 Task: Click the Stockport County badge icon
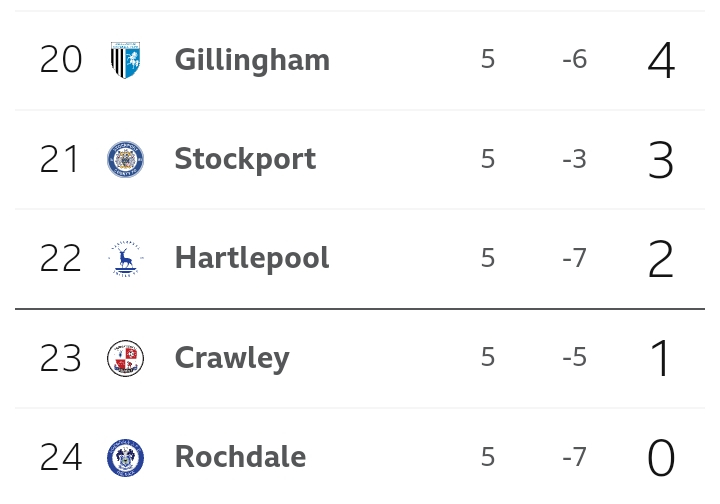coord(125,159)
